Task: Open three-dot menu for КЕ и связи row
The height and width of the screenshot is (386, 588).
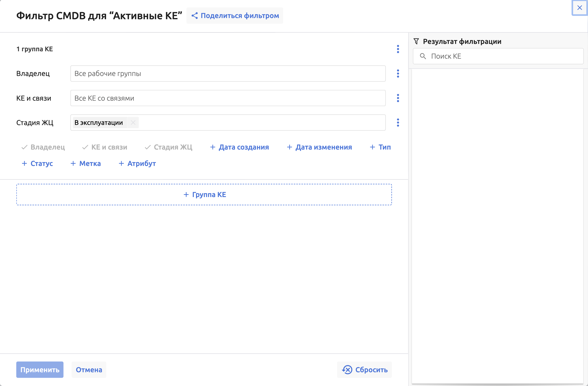Action: (x=398, y=98)
